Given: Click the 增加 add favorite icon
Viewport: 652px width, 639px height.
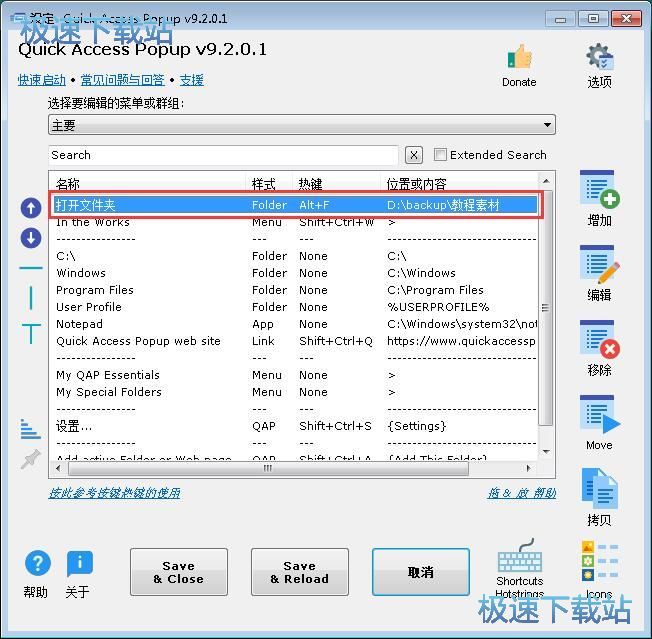Looking at the screenshot, I should click(x=600, y=189).
